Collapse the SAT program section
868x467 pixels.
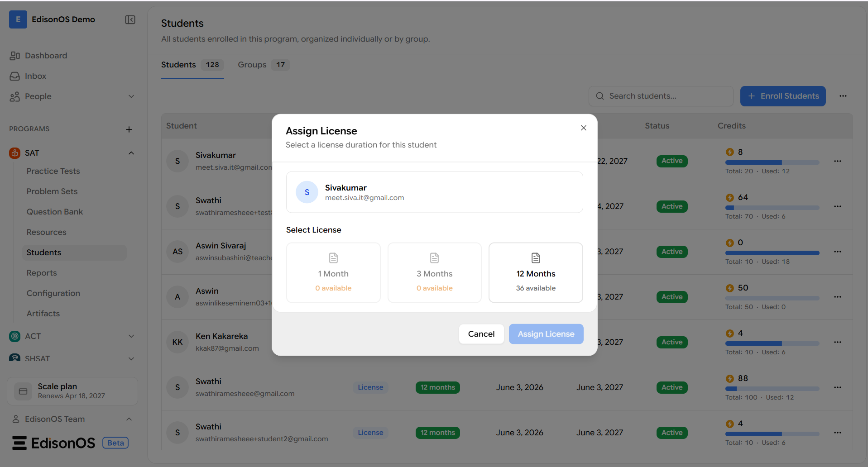(x=131, y=153)
